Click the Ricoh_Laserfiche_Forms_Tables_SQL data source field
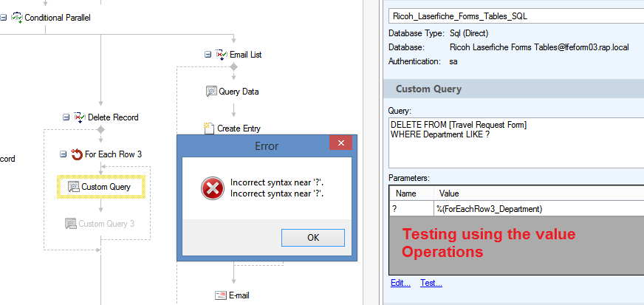644x305 pixels. coord(515,16)
